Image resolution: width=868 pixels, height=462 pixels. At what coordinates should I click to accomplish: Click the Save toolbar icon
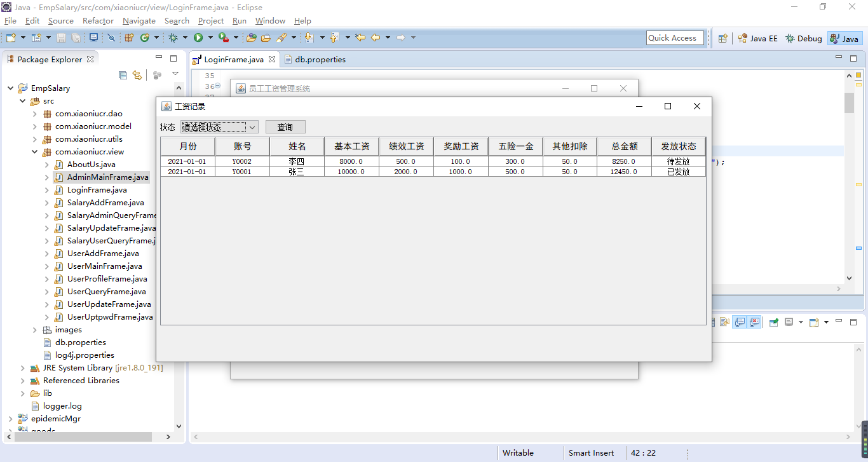tap(61, 37)
